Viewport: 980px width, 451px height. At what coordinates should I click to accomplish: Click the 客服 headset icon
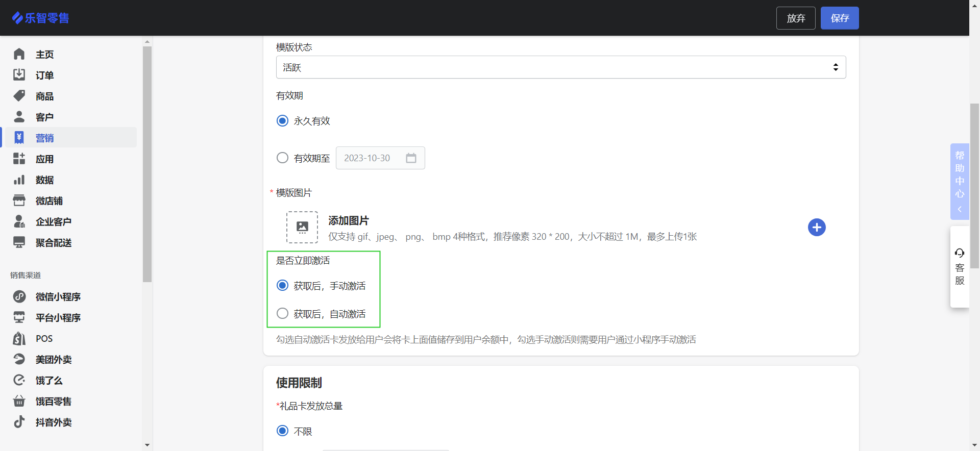coord(960,253)
